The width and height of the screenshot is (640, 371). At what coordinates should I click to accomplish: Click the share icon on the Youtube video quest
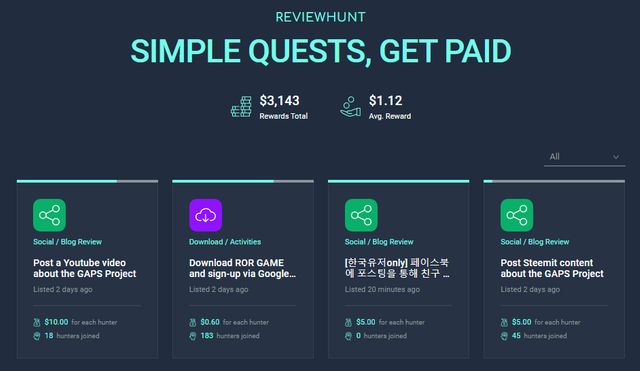(49, 215)
